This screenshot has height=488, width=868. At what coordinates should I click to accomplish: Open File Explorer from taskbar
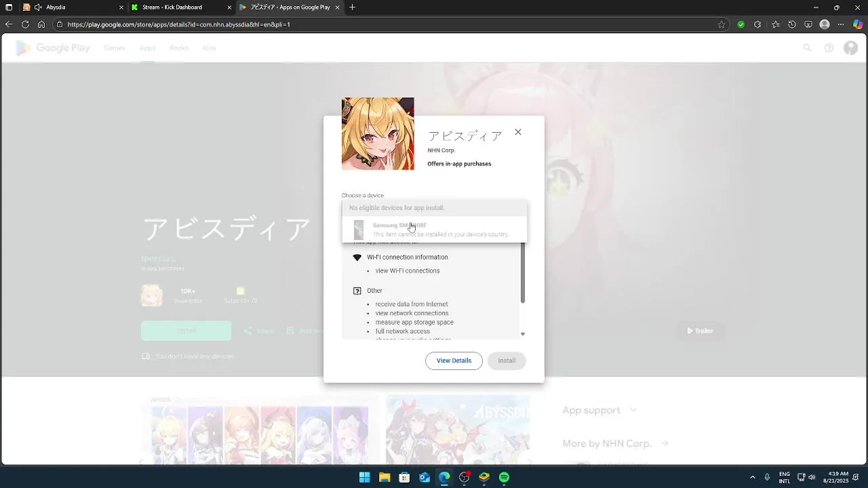coord(384,477)
